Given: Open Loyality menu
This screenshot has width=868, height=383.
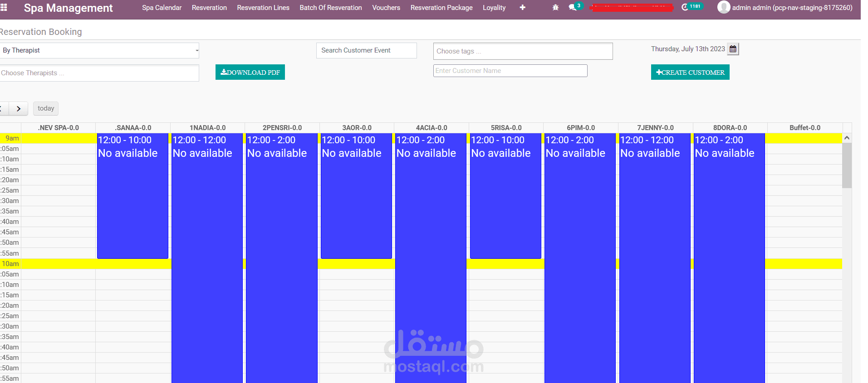Looking at the screenshot, I should point(494,8).
